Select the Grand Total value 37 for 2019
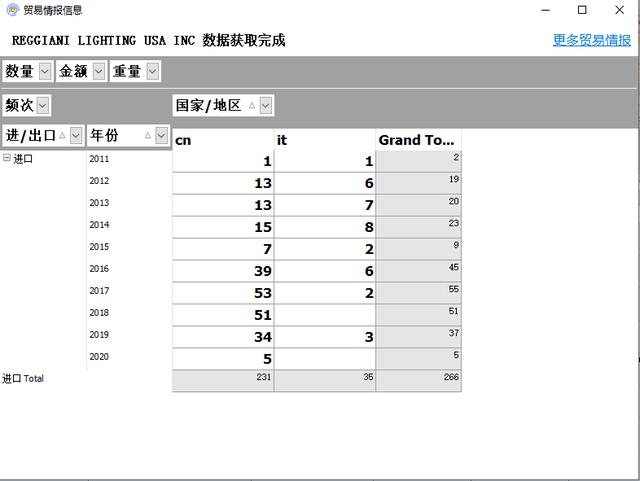Viewport: 640px width, 481px height. coord(418,337)
